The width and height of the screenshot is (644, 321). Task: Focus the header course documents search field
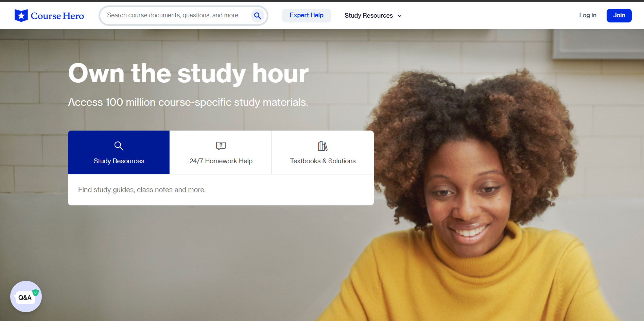[173, 15]
